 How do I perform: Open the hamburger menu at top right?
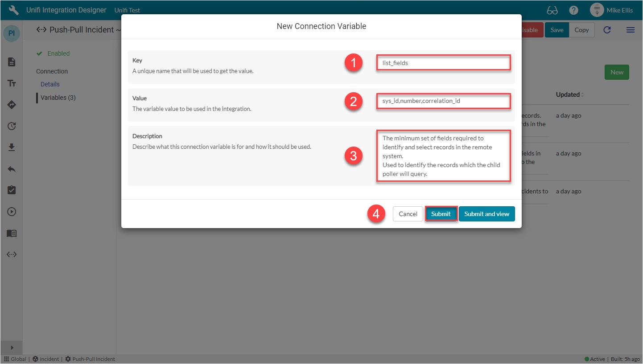630,30
